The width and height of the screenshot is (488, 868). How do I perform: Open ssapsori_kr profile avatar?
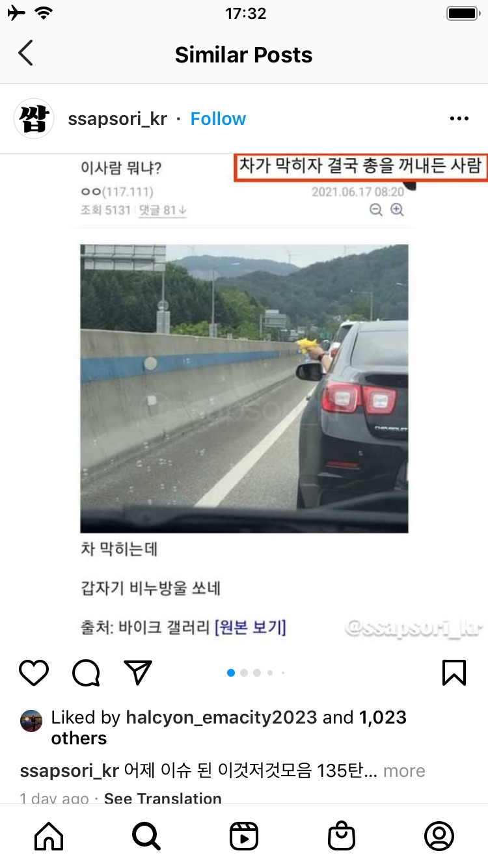pos(34,118)
